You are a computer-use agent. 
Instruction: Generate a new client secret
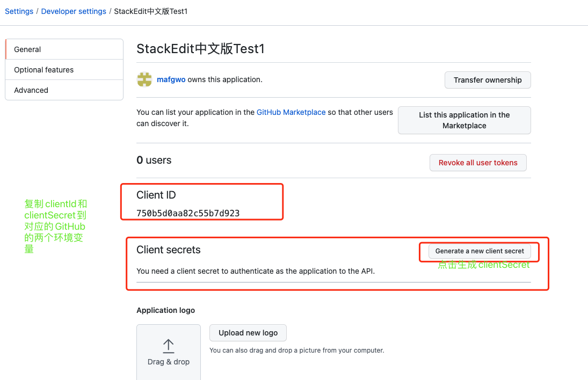(480, 251)
